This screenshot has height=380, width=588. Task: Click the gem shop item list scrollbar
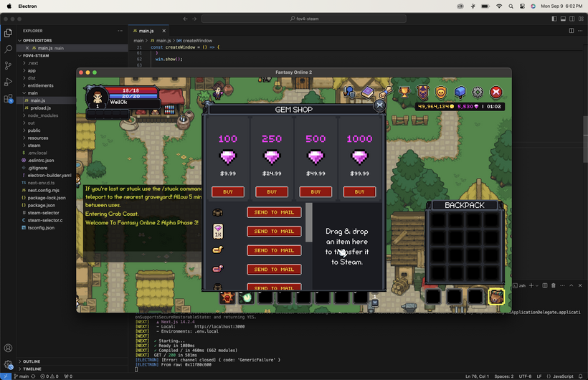[x=309, y=222]
